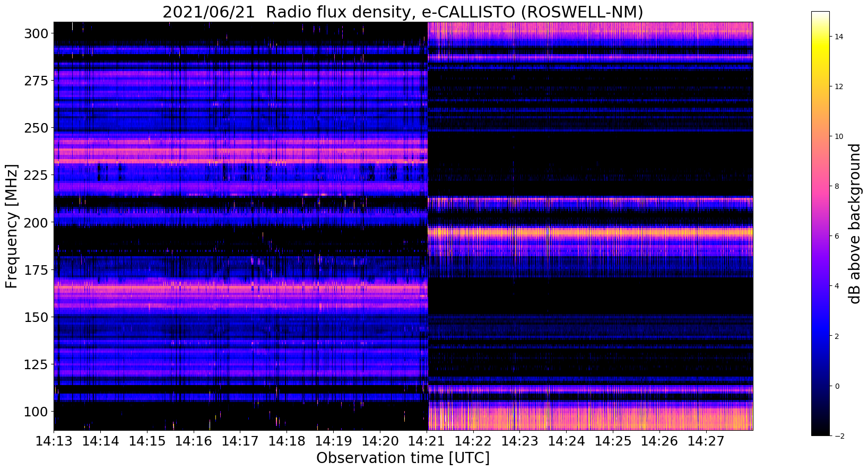Click the 14:21 time tick label
Viewport: 868px width, 471px height.
pos(427,441)
